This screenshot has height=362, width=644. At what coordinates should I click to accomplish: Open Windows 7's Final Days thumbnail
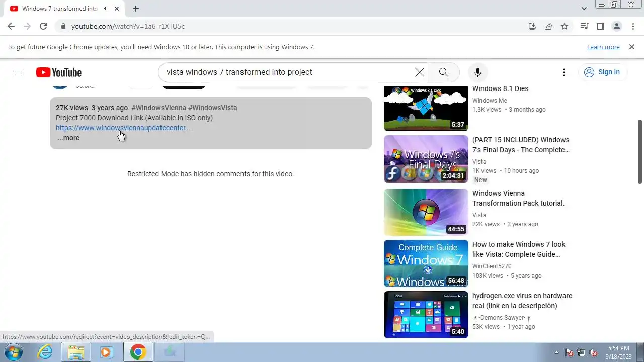pos(426,159)
